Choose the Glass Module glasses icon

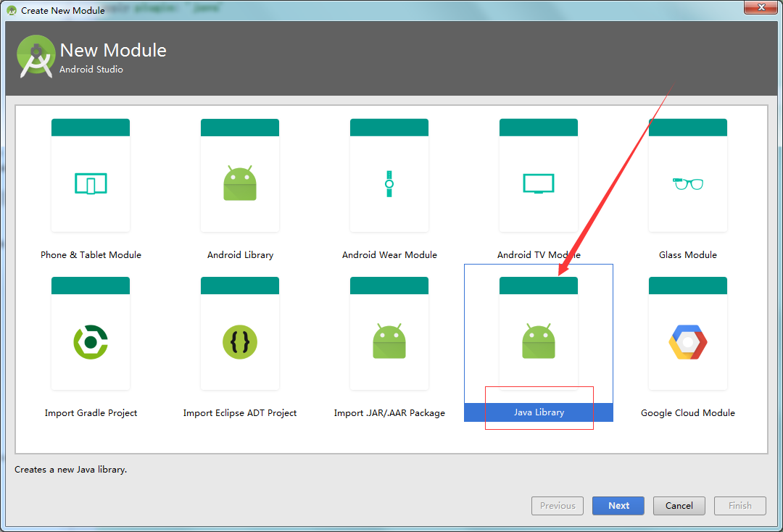[x=688, y=183]
